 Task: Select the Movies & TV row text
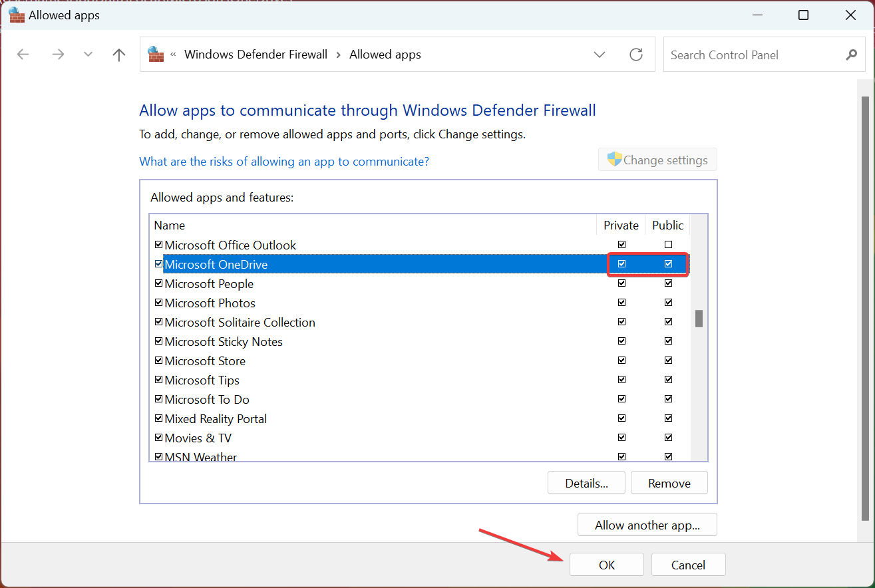tap(198, 438)
